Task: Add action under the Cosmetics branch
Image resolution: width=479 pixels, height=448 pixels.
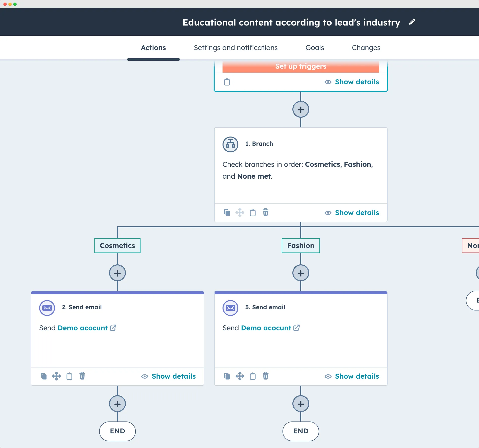Action: pyautogui.click(x=117, y=273)
